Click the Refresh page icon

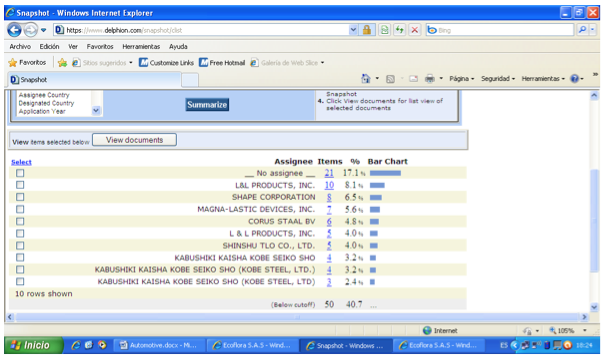click(x=399, y=30)
